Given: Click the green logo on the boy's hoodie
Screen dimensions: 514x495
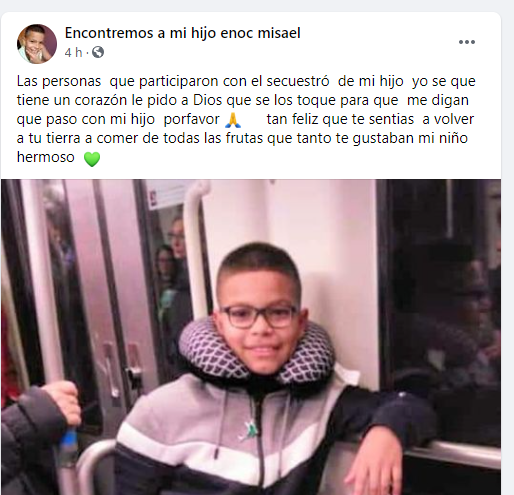Looking at the screenshot, I should click(249, 430).
